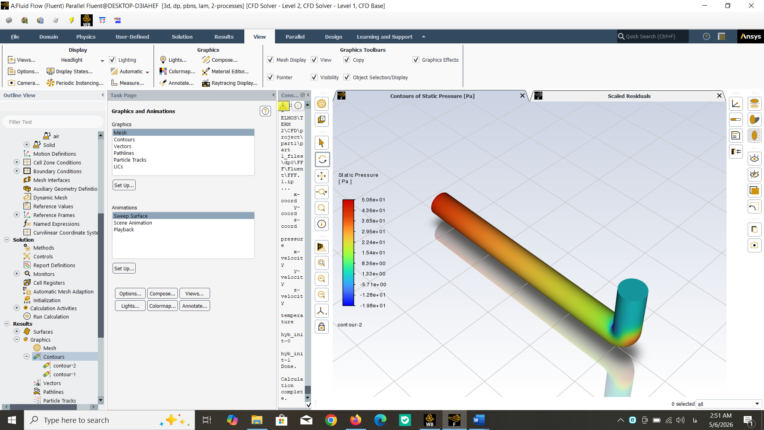
Task: Toggle the Object Selection/Display checkbox
Action: pos(346,77)
